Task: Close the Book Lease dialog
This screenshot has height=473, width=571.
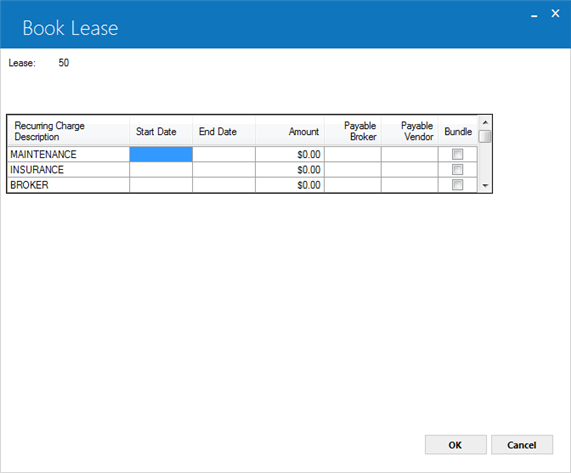Action: click(555, 13)
